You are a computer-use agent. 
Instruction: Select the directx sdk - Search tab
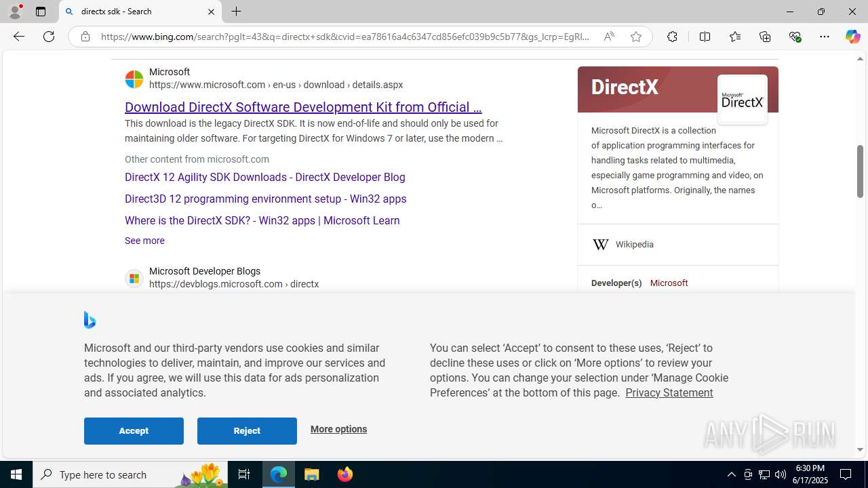click(x=140, y=12)
